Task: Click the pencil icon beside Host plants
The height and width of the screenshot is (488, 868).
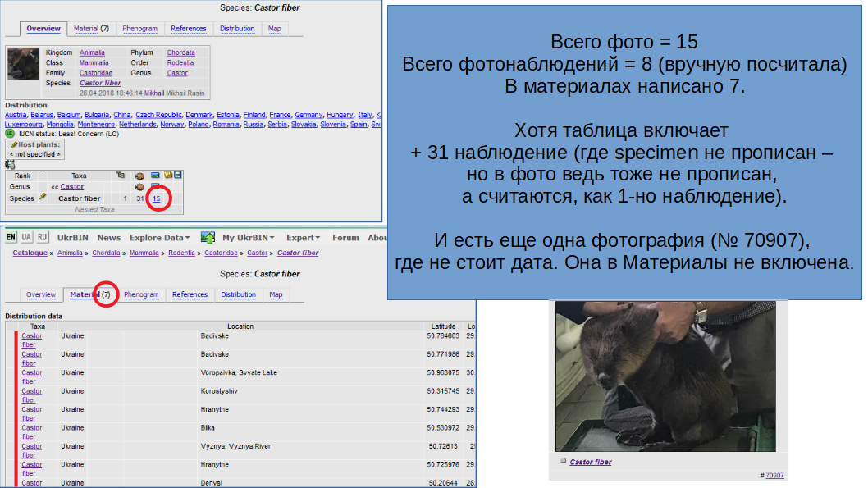Action: [x=14, y=144]
